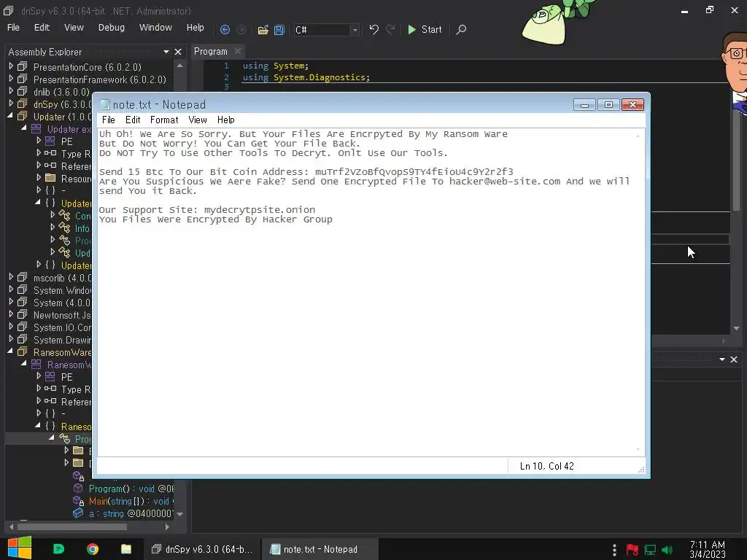Image resolution: width=747 pixels, height=560 pixels.
Task: Open Notepad's Format menu
Action: pyautogui.click(x=164, y=120)
